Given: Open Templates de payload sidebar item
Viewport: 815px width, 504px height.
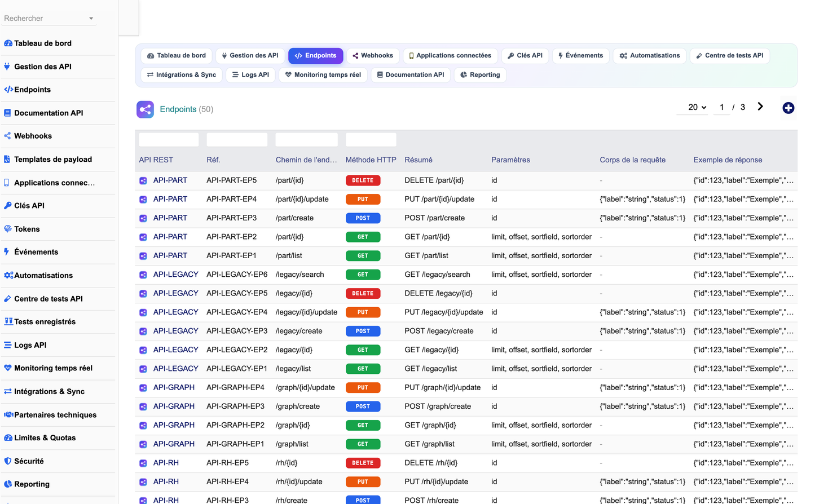Looking at the screenshot, I should click(53, 160).
